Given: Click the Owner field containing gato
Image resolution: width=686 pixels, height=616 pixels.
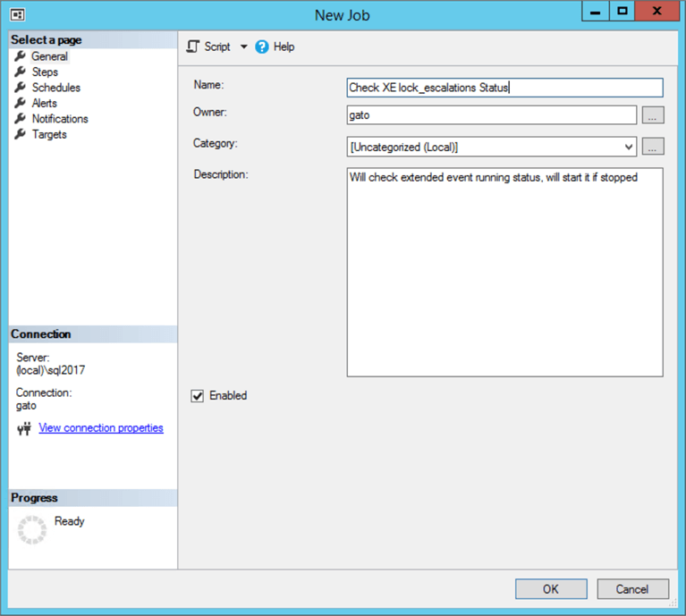Looking at the screenshot, I should [x=492, y=115].
